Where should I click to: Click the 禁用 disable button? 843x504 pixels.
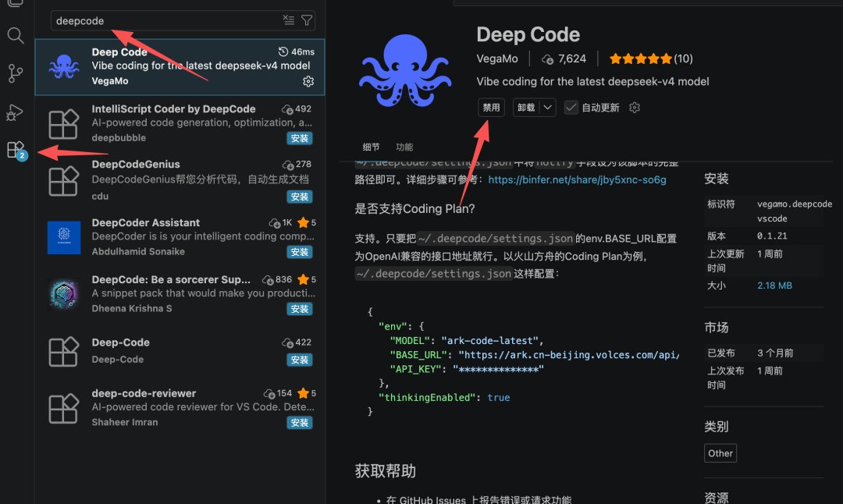491,108
